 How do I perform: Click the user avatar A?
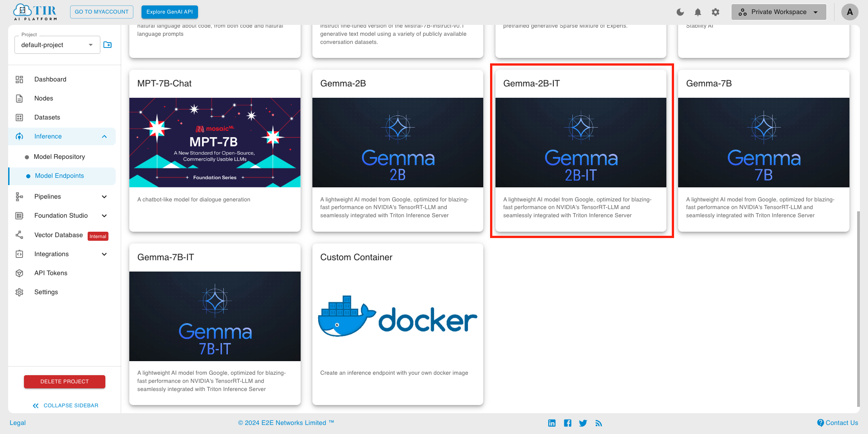pos(849,12)
